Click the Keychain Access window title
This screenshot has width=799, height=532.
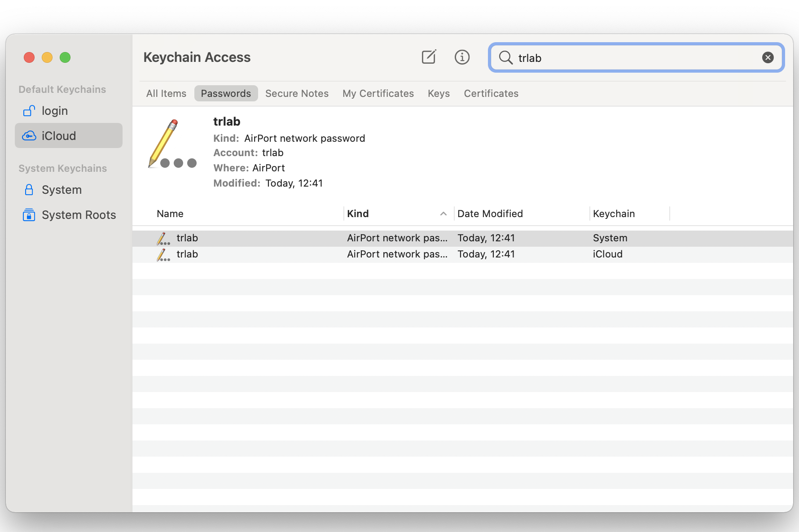pos(197,57)
